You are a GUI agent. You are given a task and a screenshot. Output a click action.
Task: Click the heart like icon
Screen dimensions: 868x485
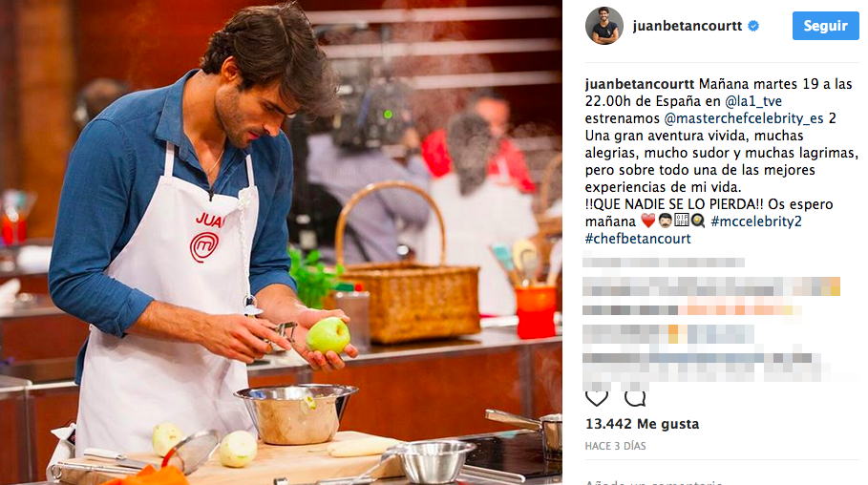(x=597, y=397)
